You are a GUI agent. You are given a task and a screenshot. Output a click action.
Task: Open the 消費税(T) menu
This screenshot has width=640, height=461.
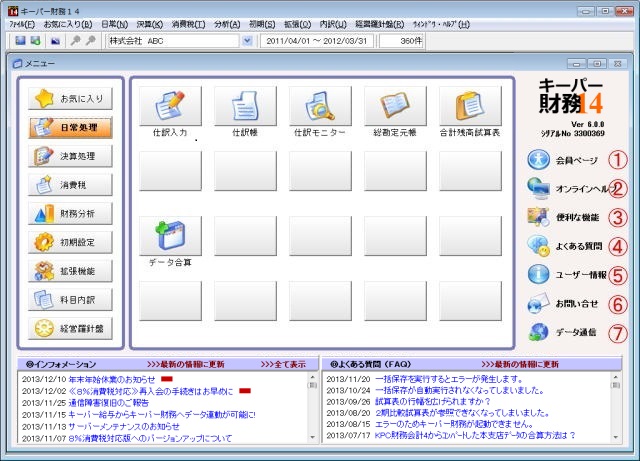tap(189, 24)
